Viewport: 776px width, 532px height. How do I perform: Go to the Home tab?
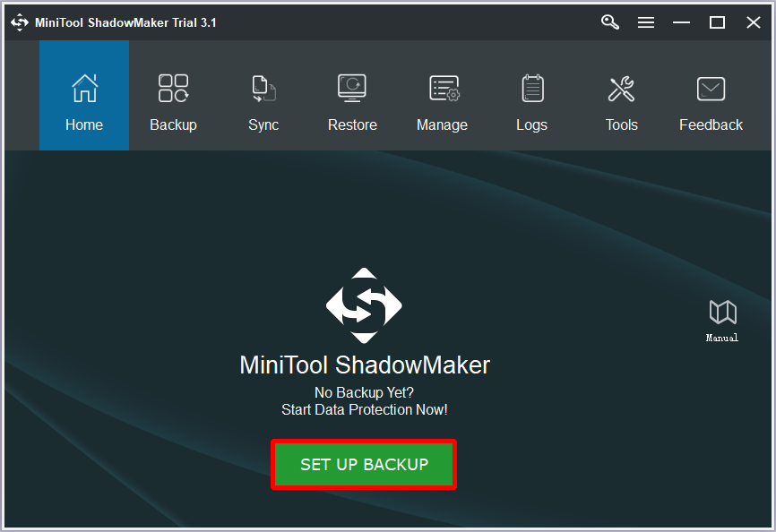pos(84,96)
